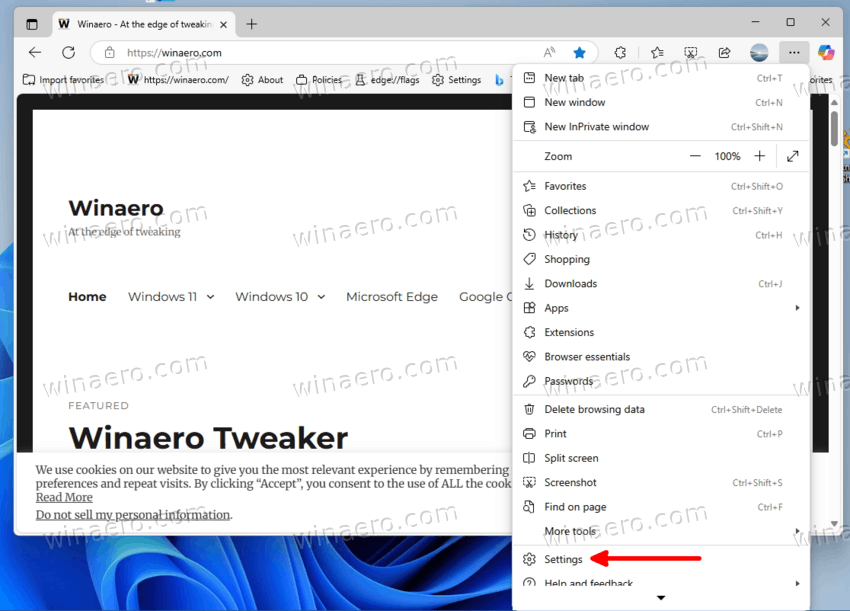Open Browser essentials

(x=661, y=357)
